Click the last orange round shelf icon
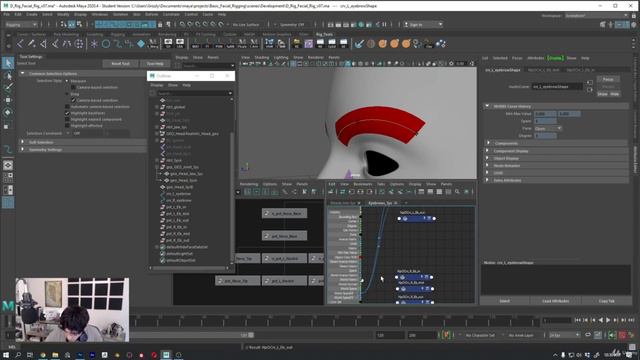 (x=406, y=44)
